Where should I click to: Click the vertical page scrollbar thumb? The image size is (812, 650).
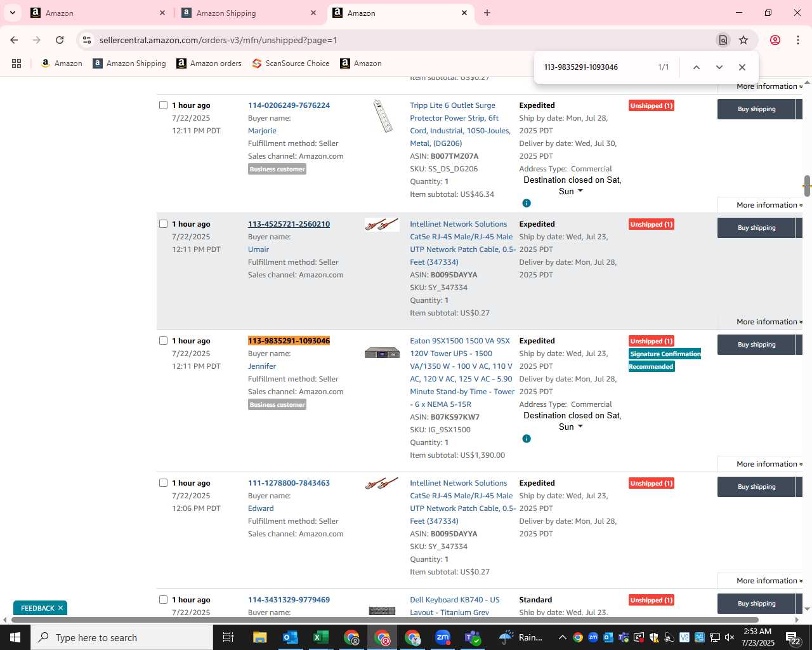[807, 186]
